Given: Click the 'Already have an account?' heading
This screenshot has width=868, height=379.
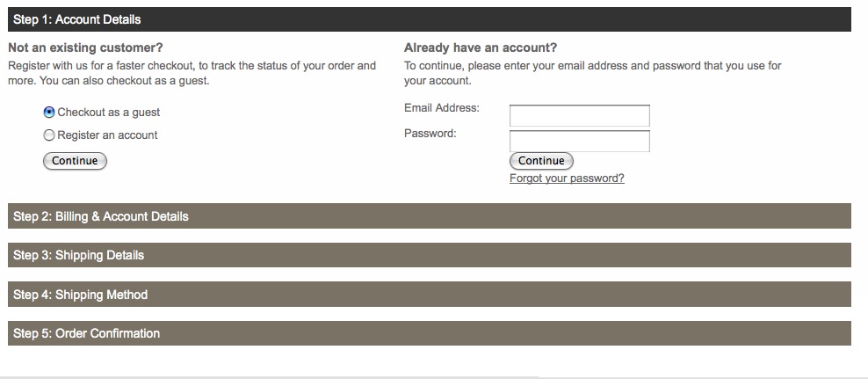Looking at the screenshot, I should pos(481,47).
